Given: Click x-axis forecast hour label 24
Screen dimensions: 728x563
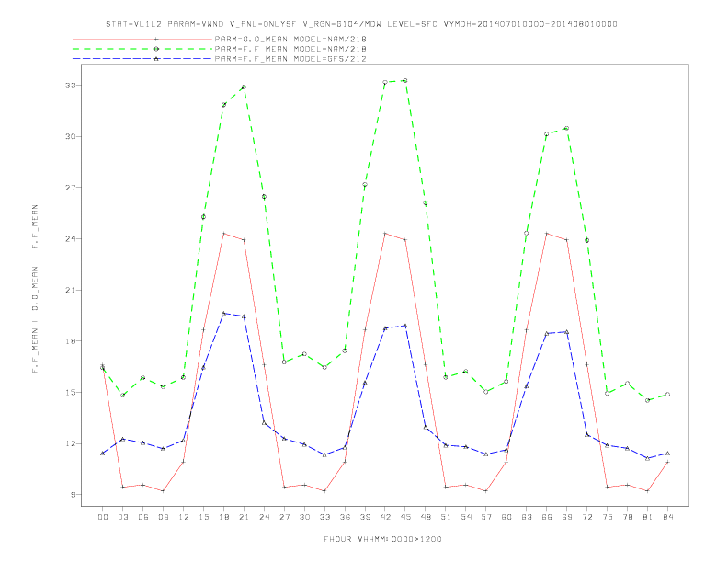Looking at the screenshot, I should 264,517.
